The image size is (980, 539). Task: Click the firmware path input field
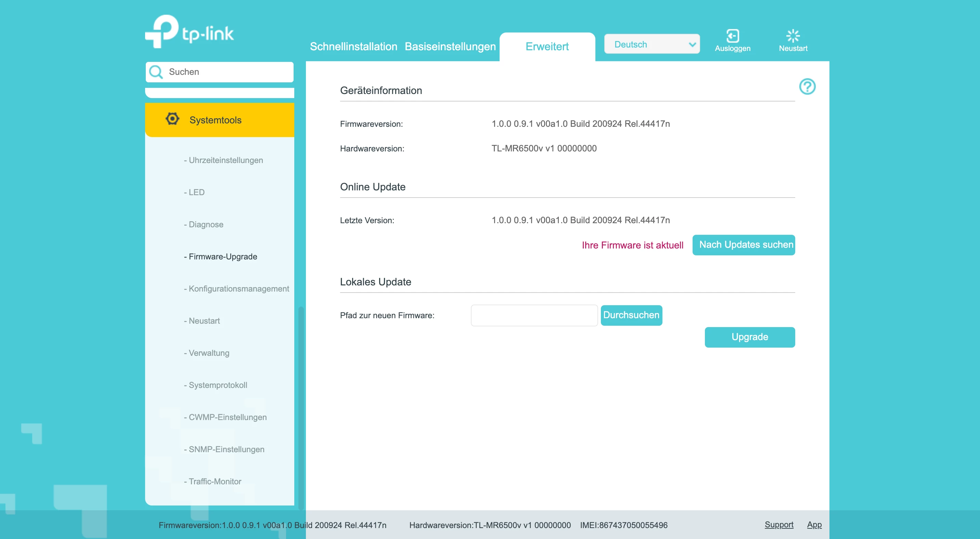coord(534,315)
